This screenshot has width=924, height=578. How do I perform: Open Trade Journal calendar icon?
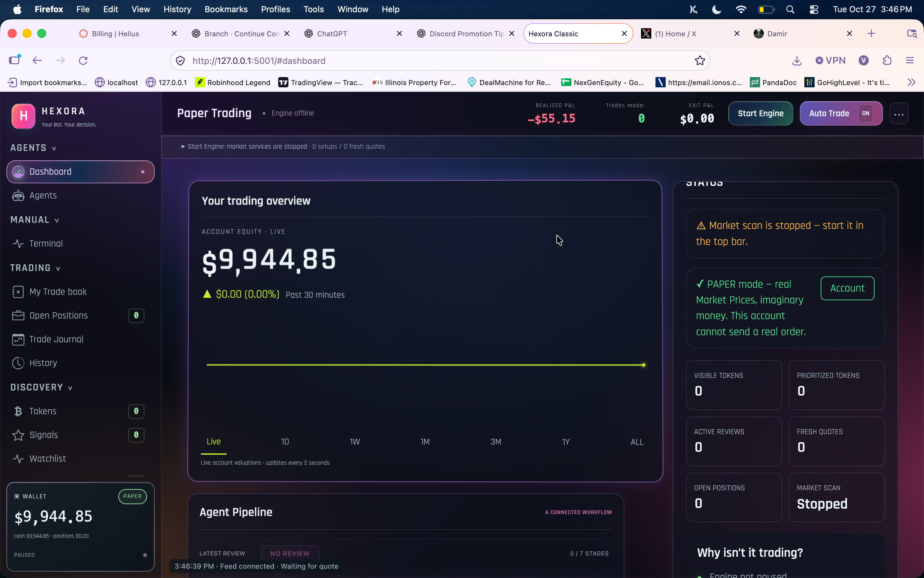click(x=18, y=339)
